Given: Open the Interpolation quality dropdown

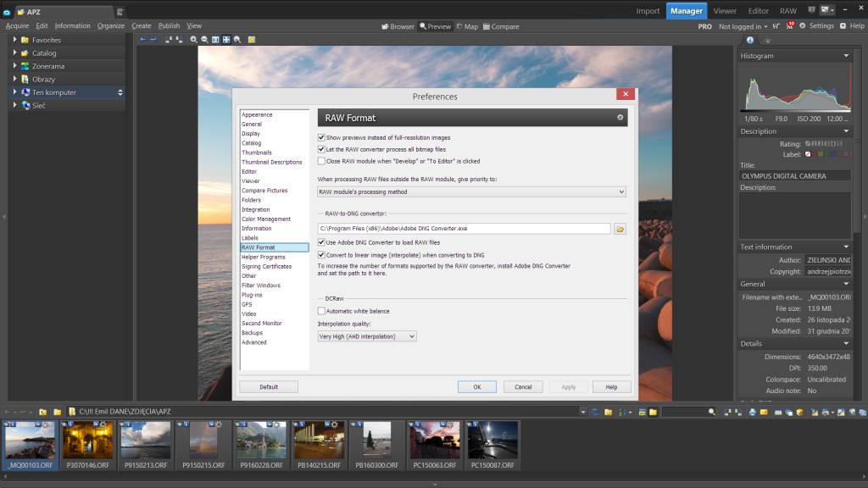Looking at the screenshot, I should 367,336.
